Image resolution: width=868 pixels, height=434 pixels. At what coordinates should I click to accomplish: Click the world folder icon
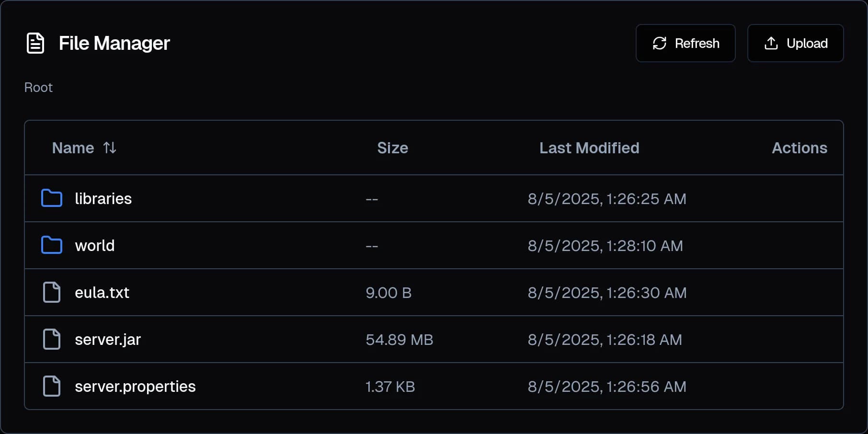[x=51, y=245]
